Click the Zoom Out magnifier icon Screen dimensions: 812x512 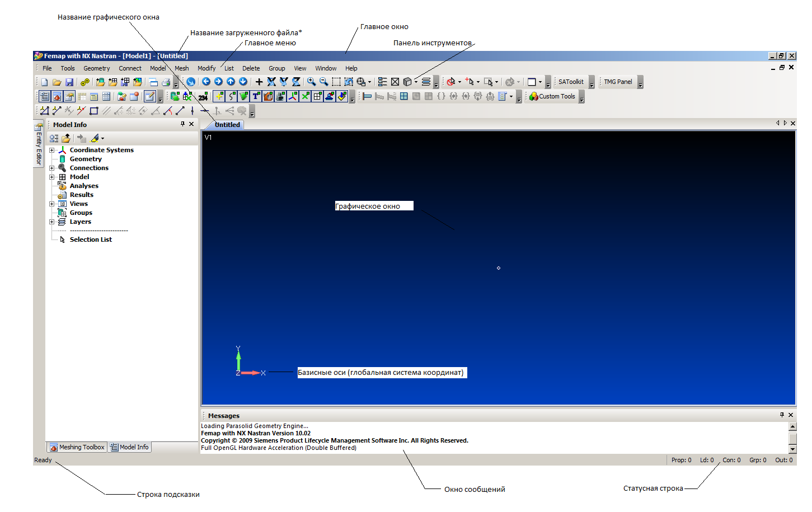pos(324,82)
